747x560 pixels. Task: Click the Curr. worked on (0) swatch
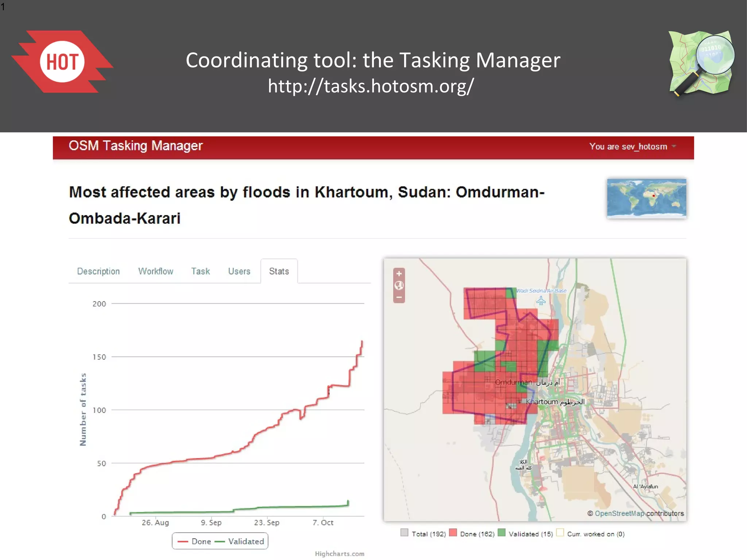pos(560,533)
